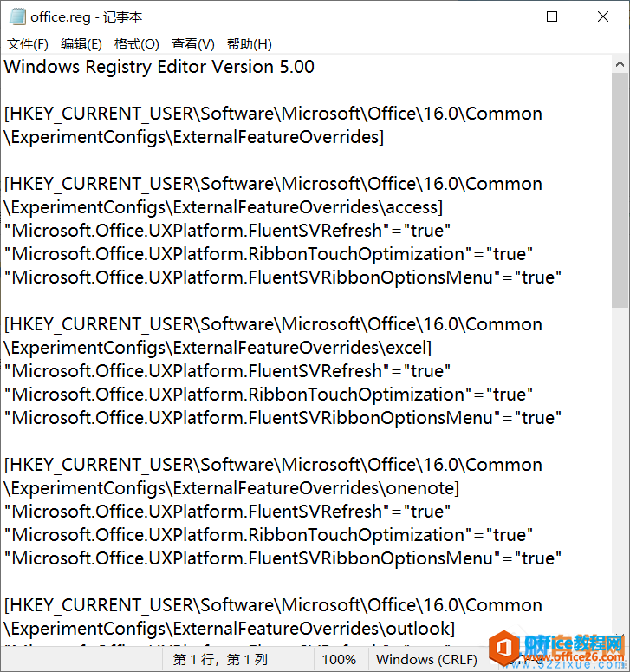Click the line ending with '\excel]'

point(218,348)
